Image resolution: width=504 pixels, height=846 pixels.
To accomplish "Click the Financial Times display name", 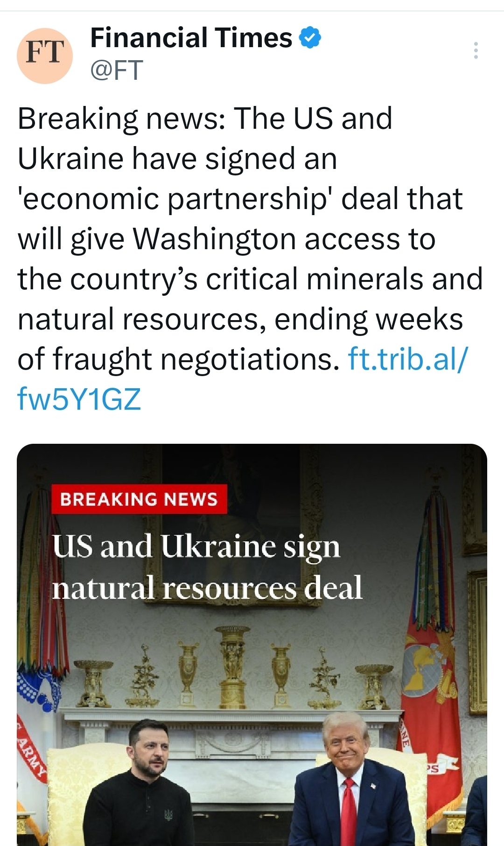I will (x=191, y=38).
